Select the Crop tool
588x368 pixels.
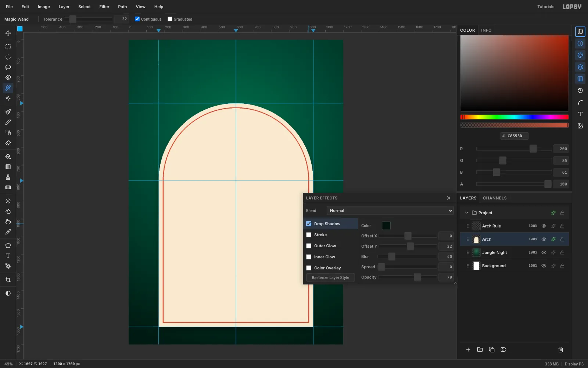(x=8, y=280)
